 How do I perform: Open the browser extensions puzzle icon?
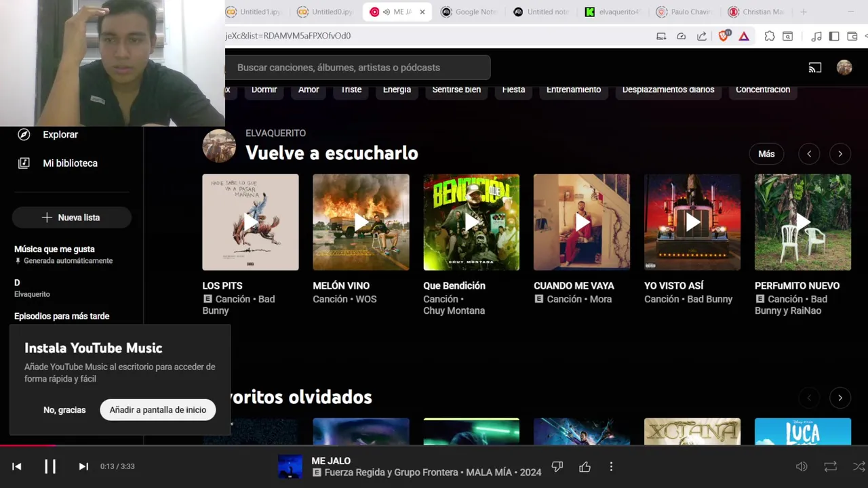(x=770, y=36)
